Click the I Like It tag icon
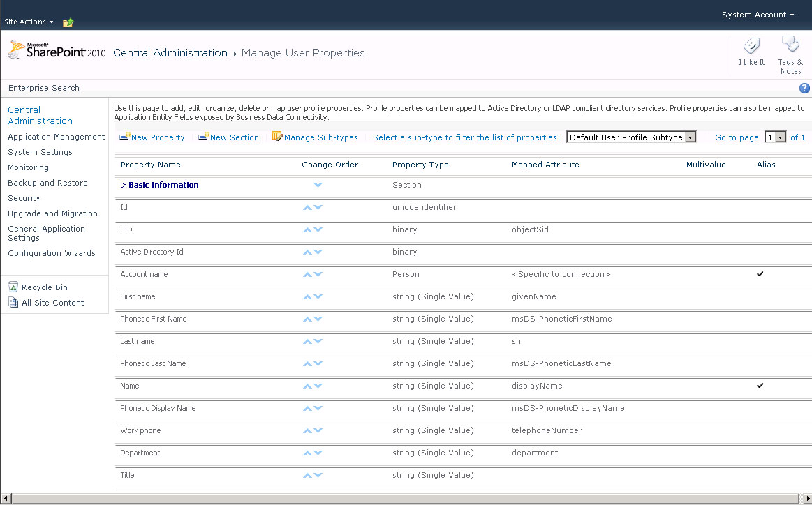Screen dimensions: 812x505 [751, 46]
